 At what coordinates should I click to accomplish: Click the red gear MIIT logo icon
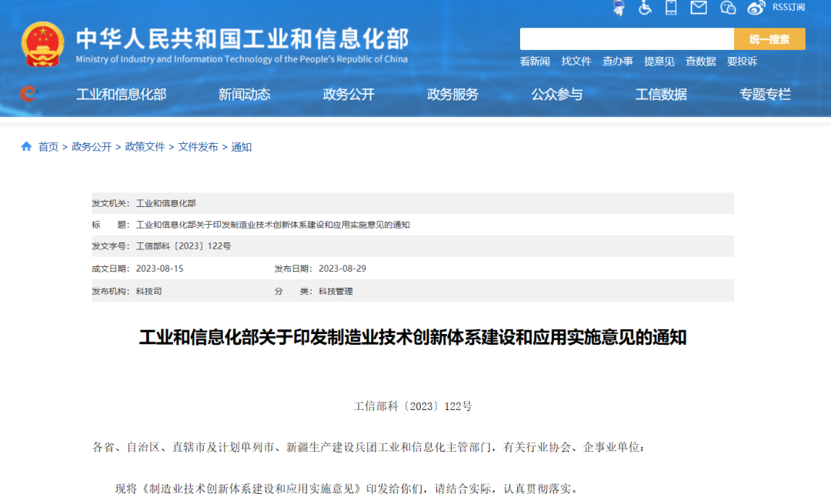click(x=28, y=94)
